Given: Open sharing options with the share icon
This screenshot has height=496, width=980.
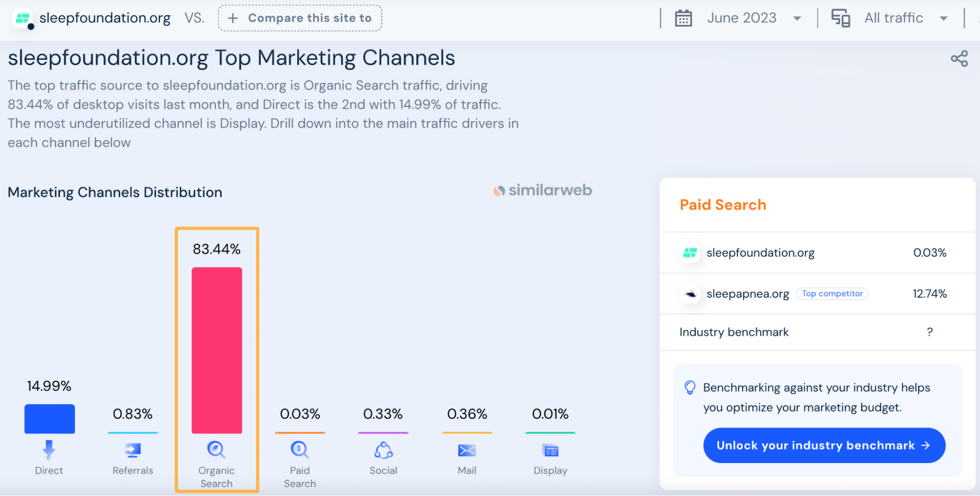Looking at the screenshot, I should [959, 58].
